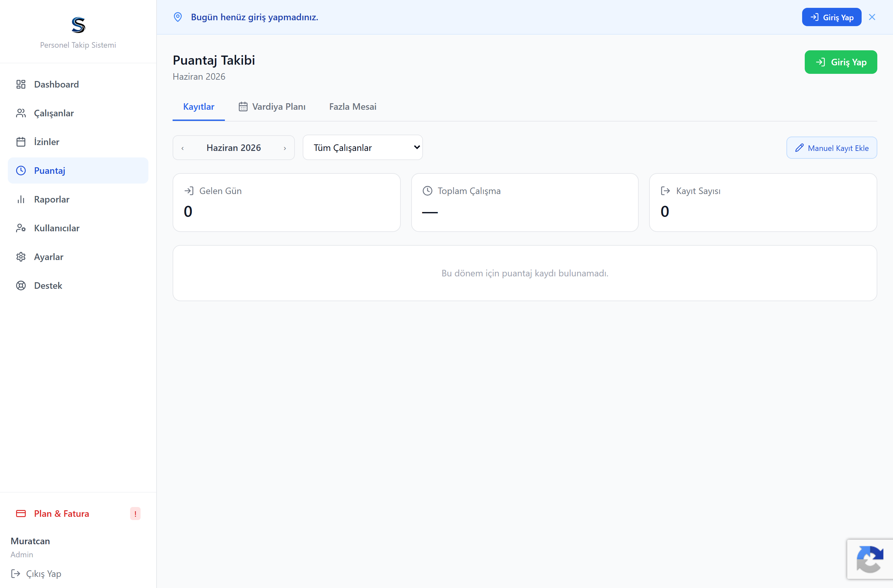The height and width of the screenshot is (588, 893).
Task: Click the location pin icon in banner
Action: [x=178, y=17]
